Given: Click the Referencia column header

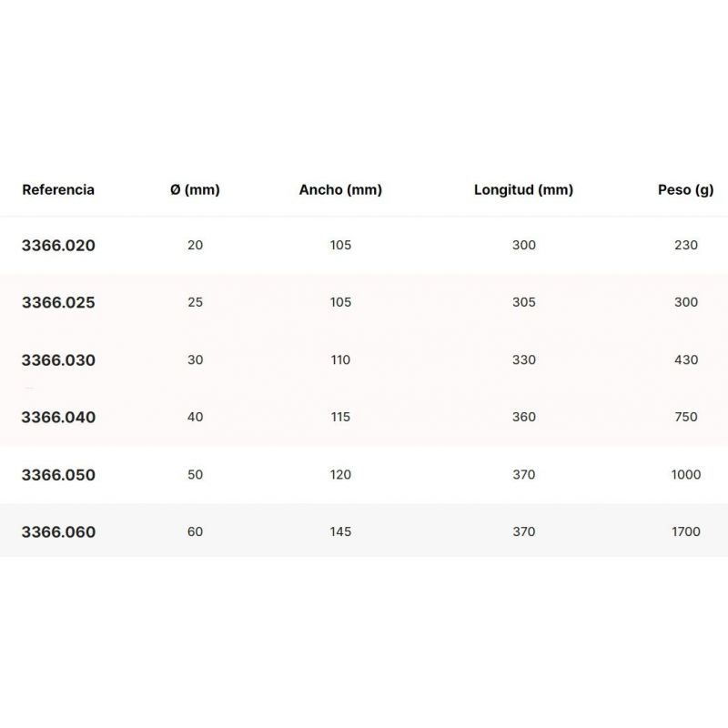Looking at the screenshot, I should (58, 190).
